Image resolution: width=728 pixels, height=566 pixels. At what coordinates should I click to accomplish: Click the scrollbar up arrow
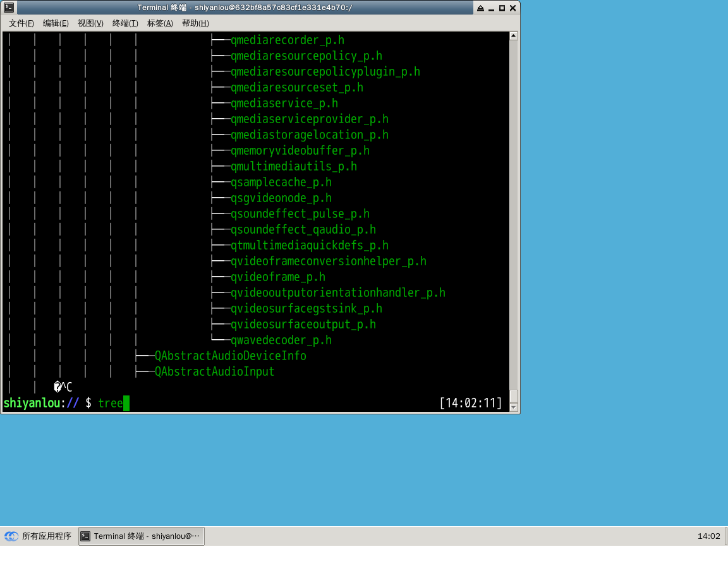[x=513, y=35]
